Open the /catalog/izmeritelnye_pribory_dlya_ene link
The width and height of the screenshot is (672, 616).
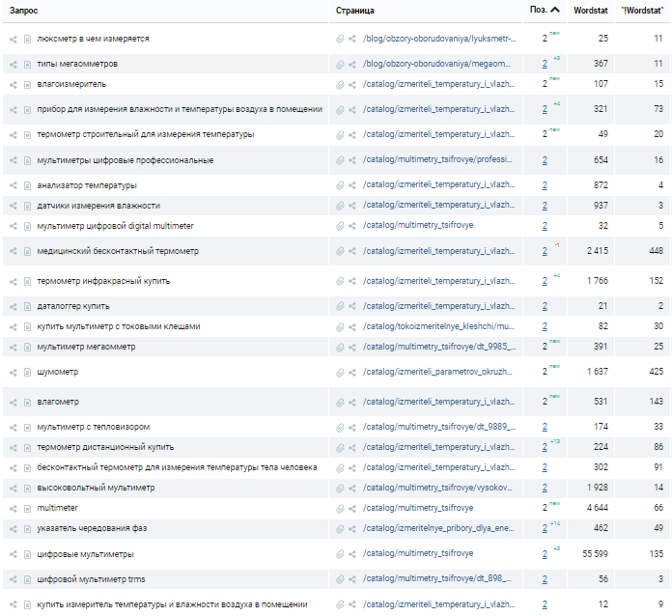coord(438,528)
